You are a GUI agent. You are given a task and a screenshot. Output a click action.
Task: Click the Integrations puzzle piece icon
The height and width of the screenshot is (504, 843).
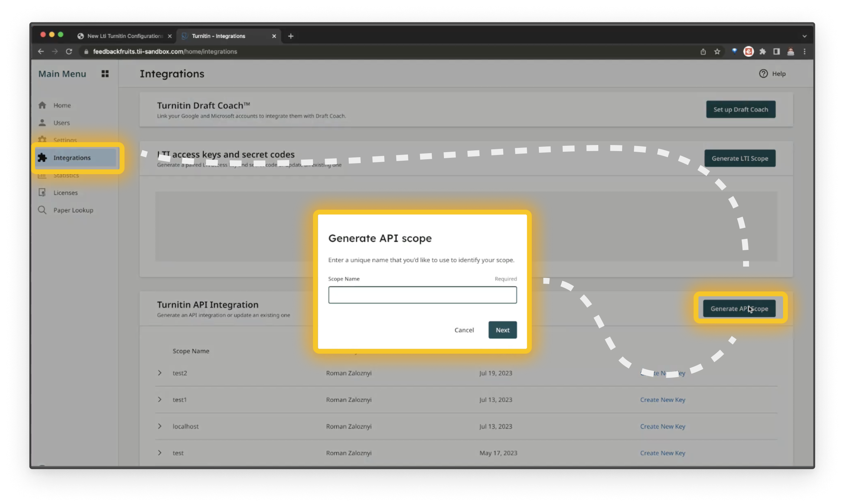(x=42, y=157)
